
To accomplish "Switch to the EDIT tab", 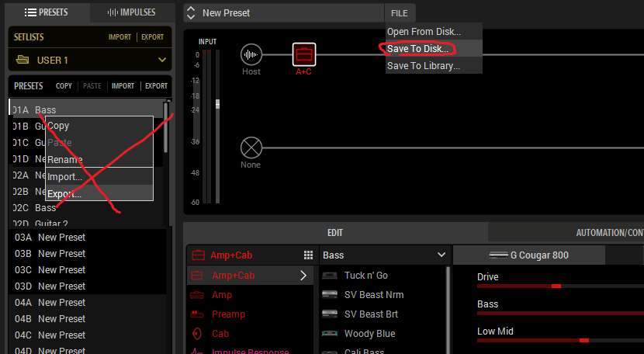I will [335, 233].
